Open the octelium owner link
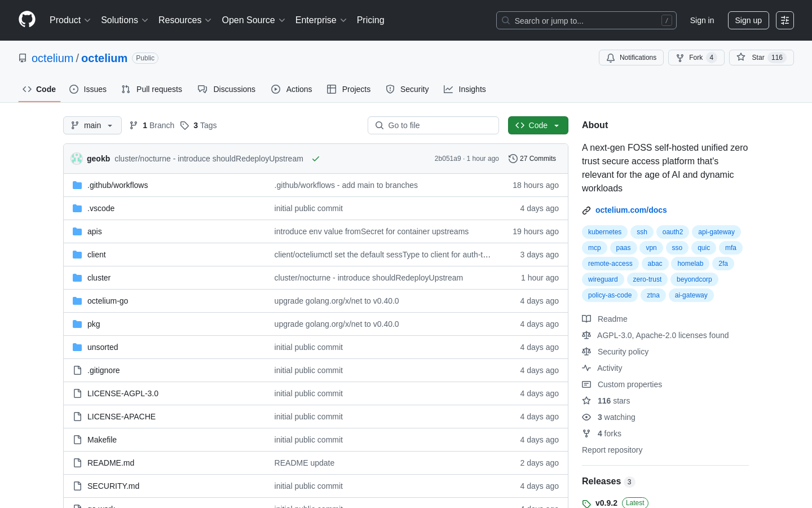The height and width of the screenshot is (508, 812). 52,58
